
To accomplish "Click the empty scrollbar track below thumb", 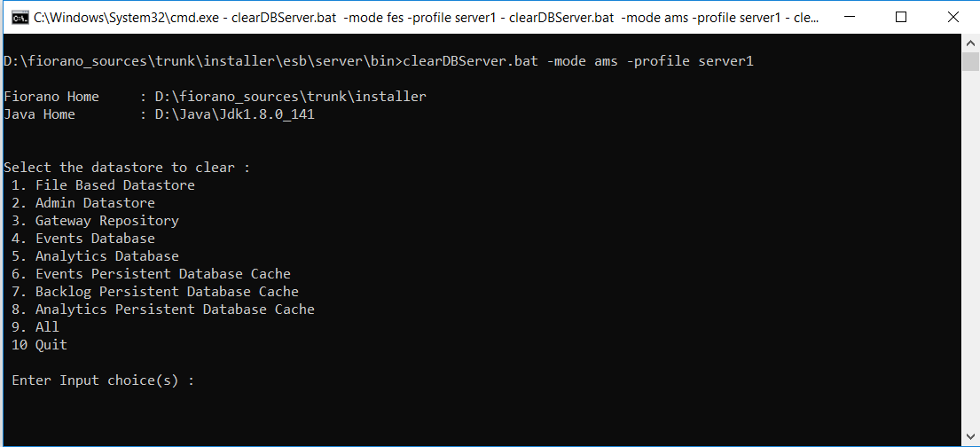I will point(970,250).
